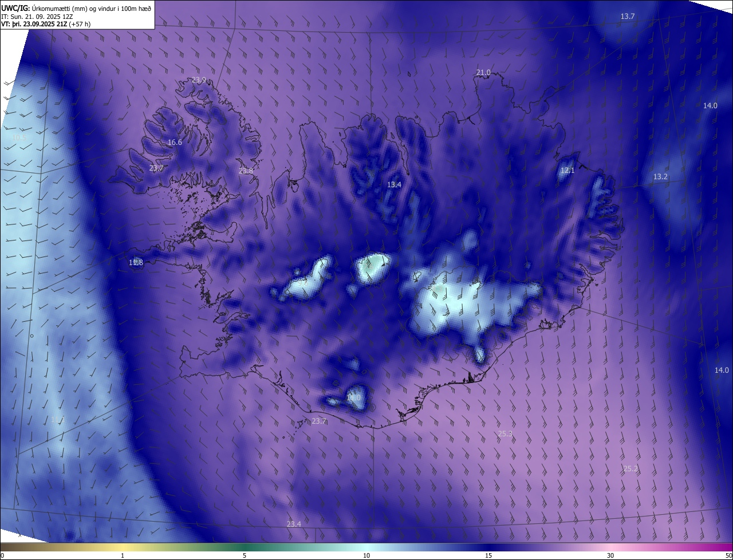Image resolution: width=733 pixels, height=560 pixels.
Task: Click the 13.2 value label
Action: pyautogui.click(x=660, y=177)
